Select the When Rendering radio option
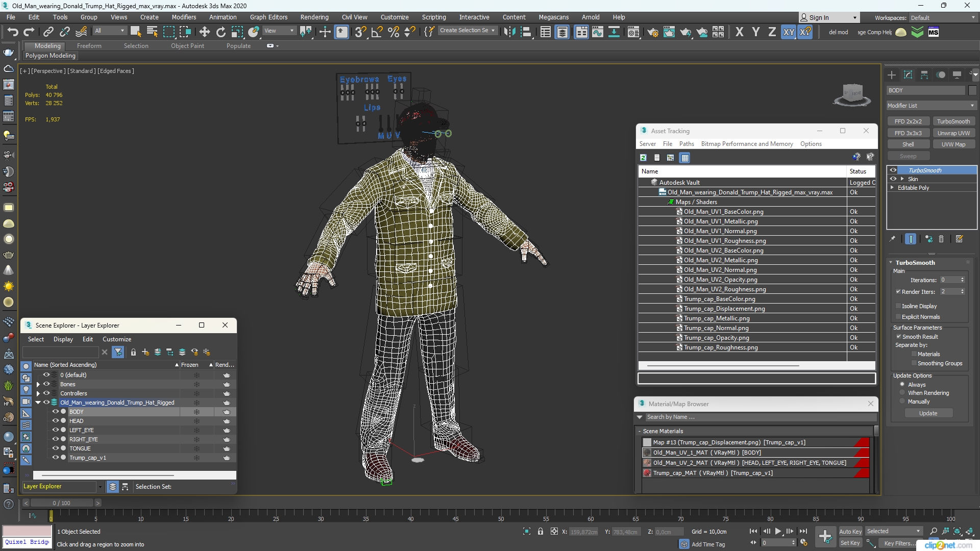The height and width of the screenshot is (551, 980). 902,393
